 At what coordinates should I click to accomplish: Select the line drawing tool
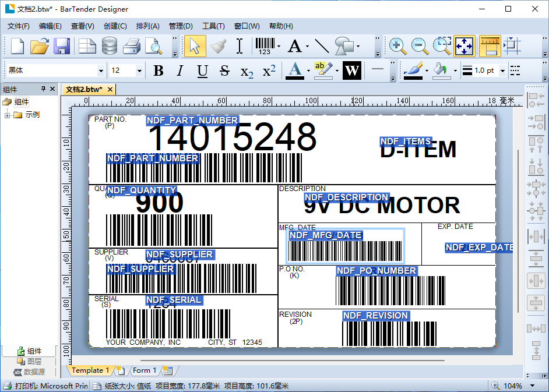(322, 46)
